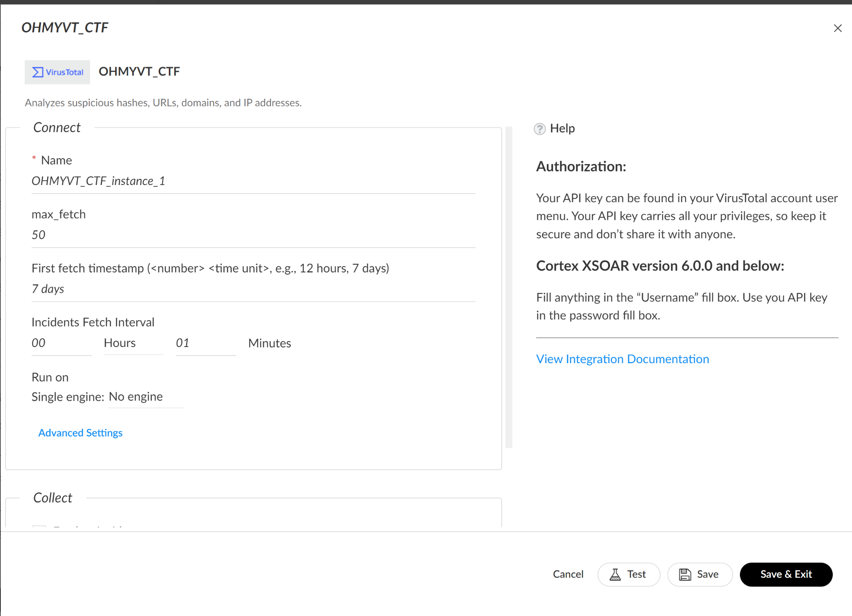Screen dimensions: 852x616
Task: Click the Help question mark icon
Action: (x=540, y=129)
